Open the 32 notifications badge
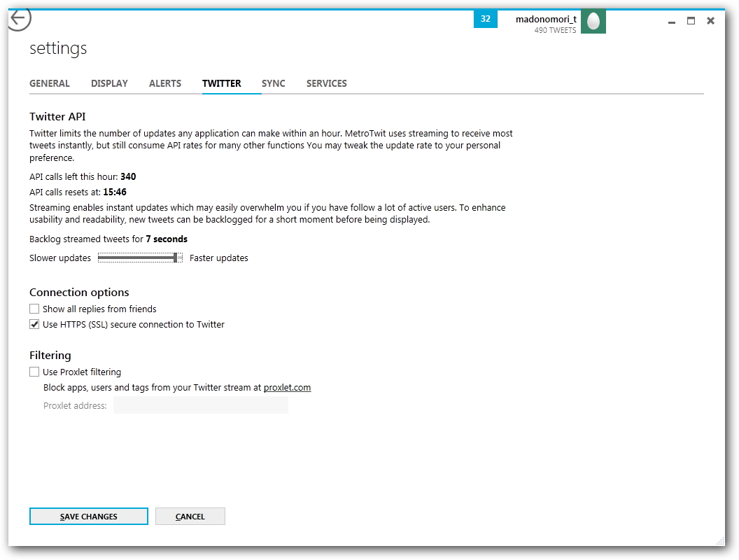Screen dimensions: 739x560 click(x=486, y=19)
